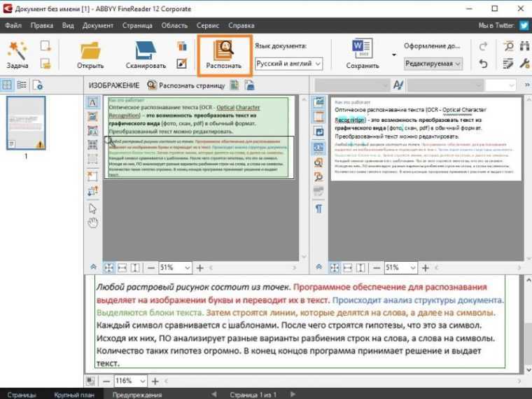
Task: Click the Открыть folder icon
Action: [90, 50]
